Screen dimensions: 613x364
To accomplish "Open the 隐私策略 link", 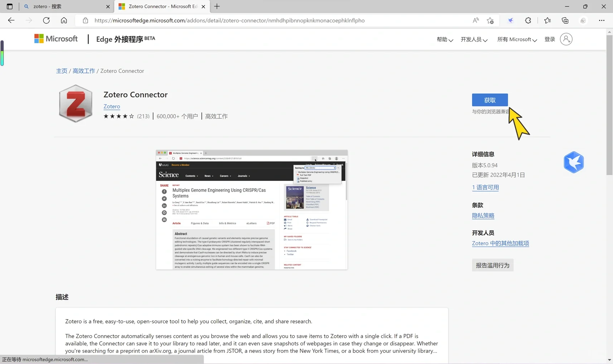I will 483,215.
